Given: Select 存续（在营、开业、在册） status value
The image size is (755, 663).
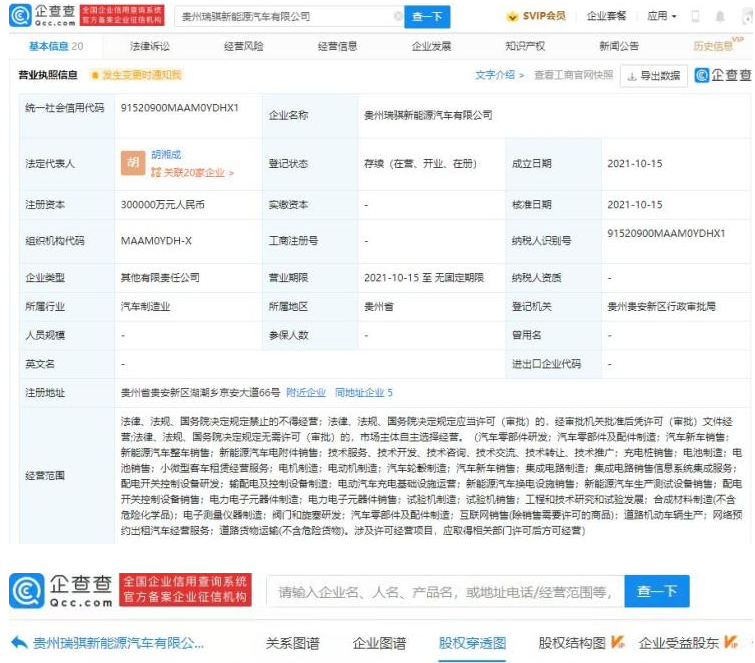Looking at the screenshot, I should point(420,164).
